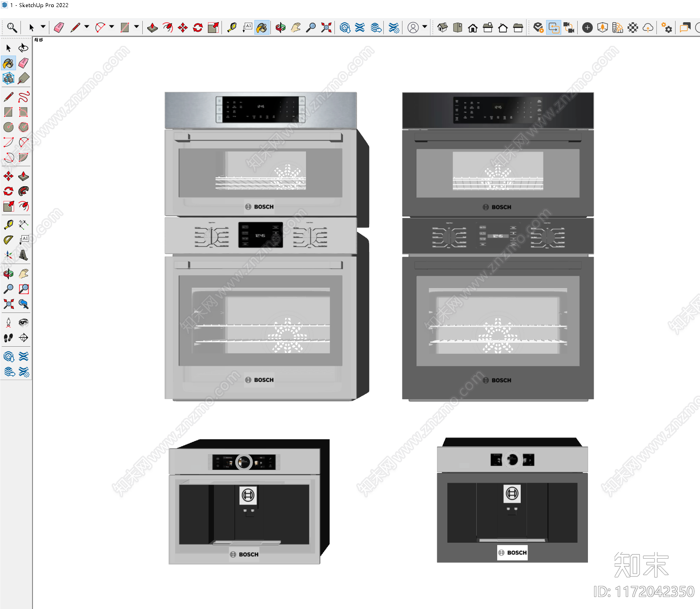Open the Enscape Material Editor
The image size is (700, 609).
coord(618,28)
